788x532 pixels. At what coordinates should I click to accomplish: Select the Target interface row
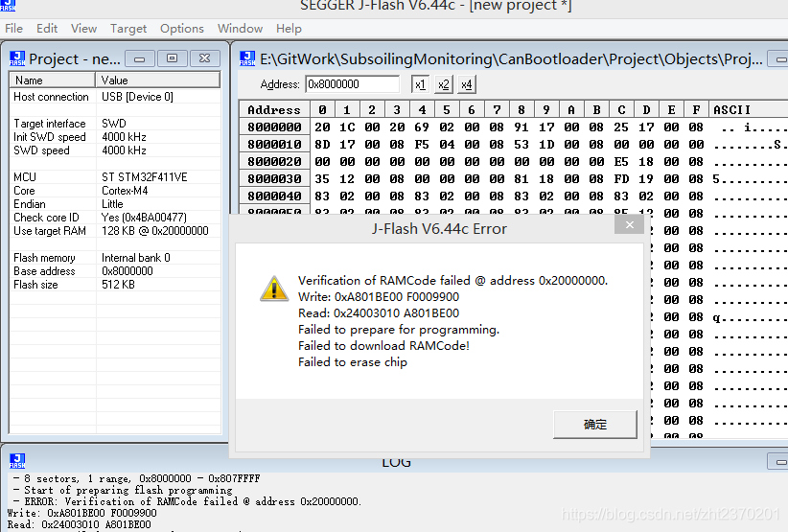click(115, 124)
